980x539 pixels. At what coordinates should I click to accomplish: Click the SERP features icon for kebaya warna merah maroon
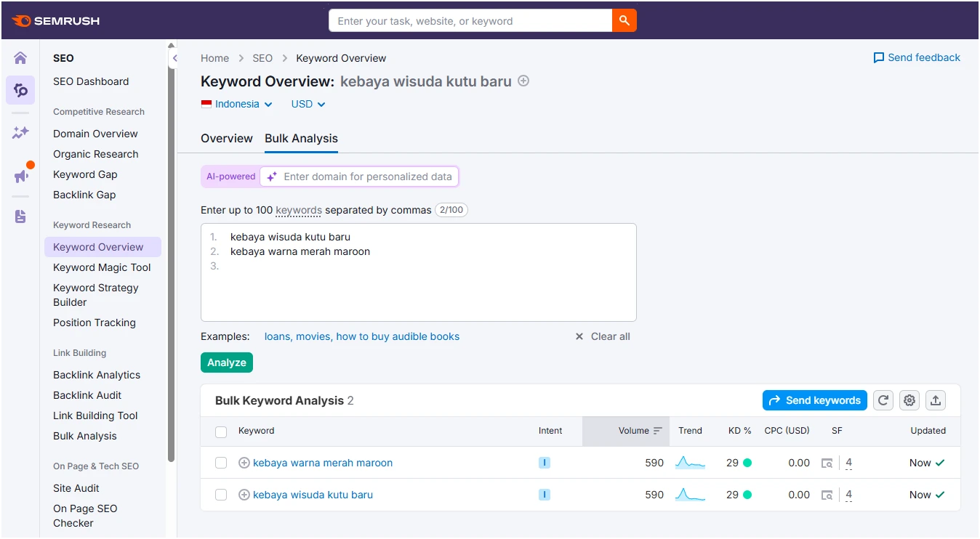827,463
